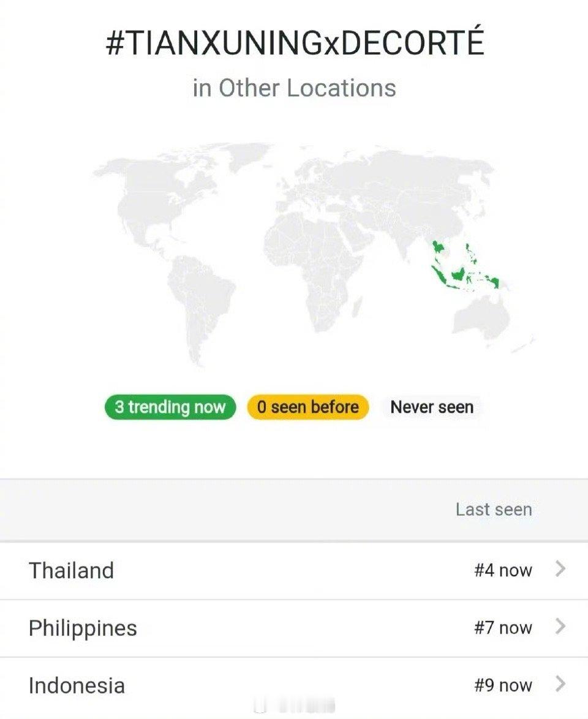588x719 pixels.
Task: Click Australia on the world map
Action: pyautogui.click(x=483, y=315)
